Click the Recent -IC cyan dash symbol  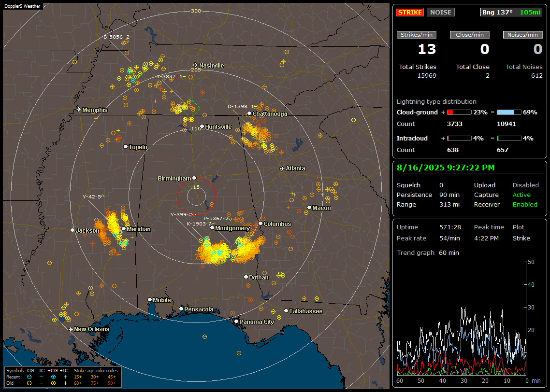click(42, 377)
